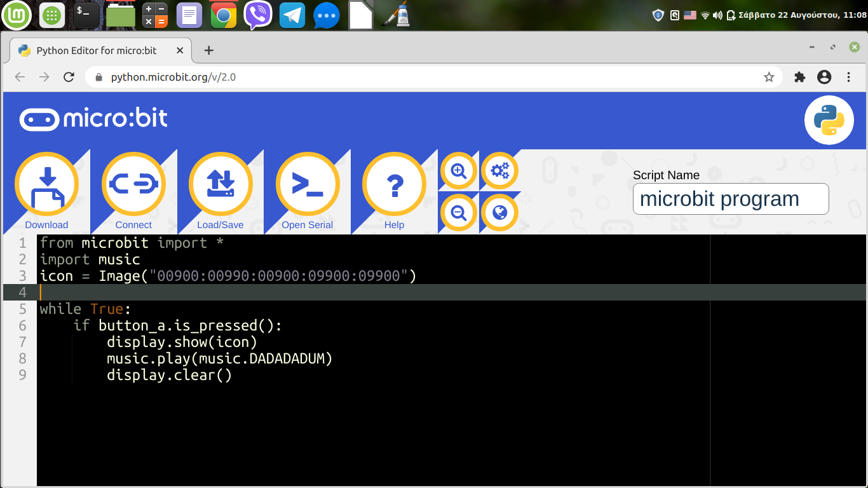Select the Connect icon to pair micro:bit
This screenshot has width=868, height=488.
click(133, 184)
